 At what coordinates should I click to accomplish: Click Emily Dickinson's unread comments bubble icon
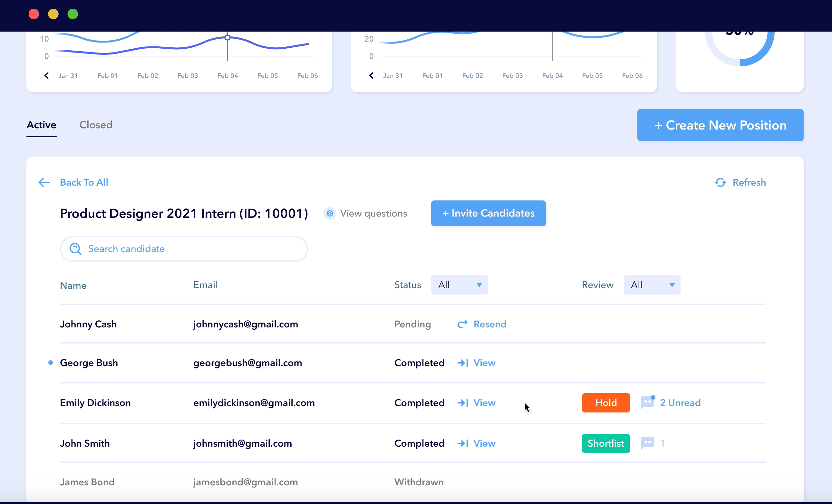tap(648, 402)
